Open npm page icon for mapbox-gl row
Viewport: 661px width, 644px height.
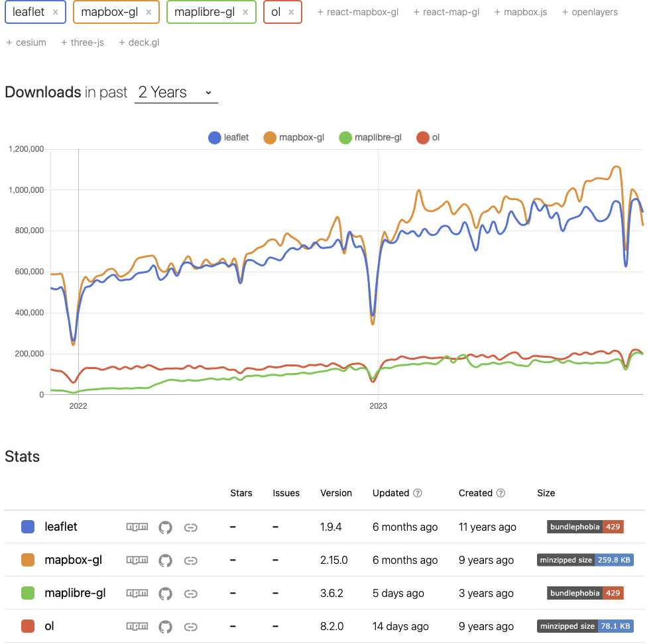tap(137, 560)
